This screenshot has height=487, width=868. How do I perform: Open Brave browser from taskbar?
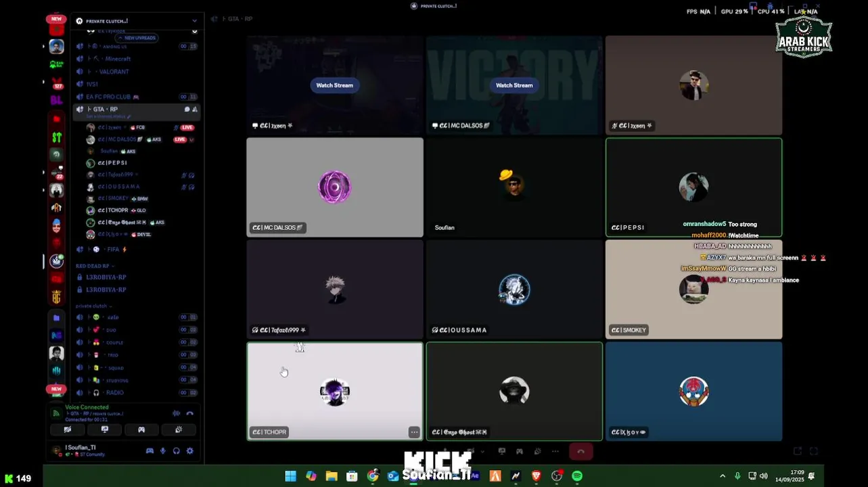click(x=536, y=476)
